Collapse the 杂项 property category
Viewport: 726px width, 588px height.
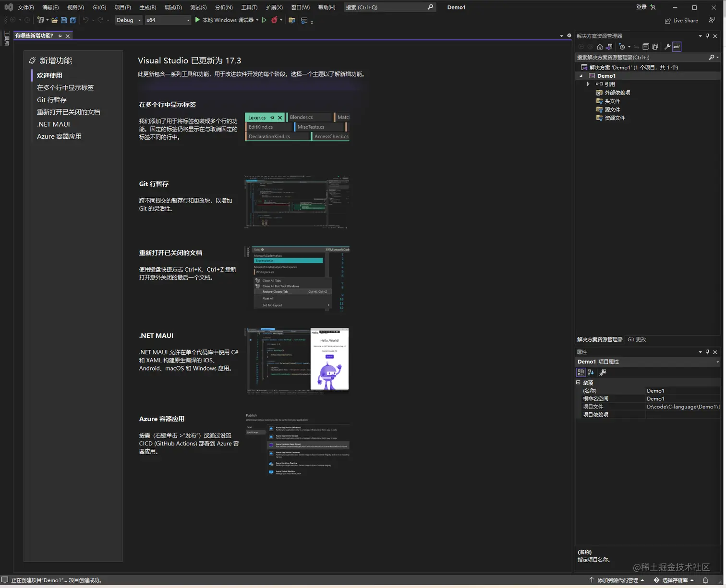point(579,383)
